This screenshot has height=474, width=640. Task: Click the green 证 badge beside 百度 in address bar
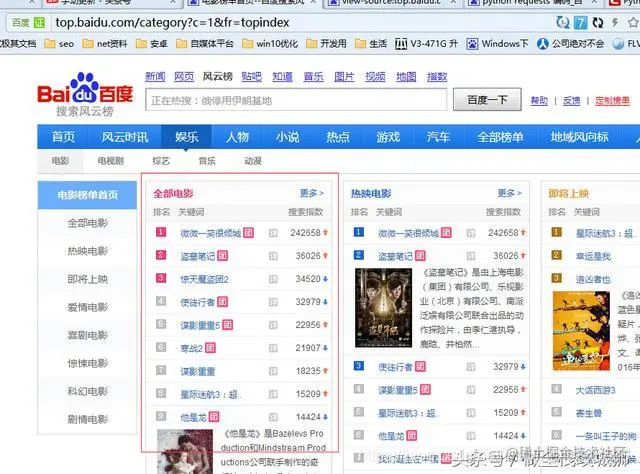coord(39,22)
